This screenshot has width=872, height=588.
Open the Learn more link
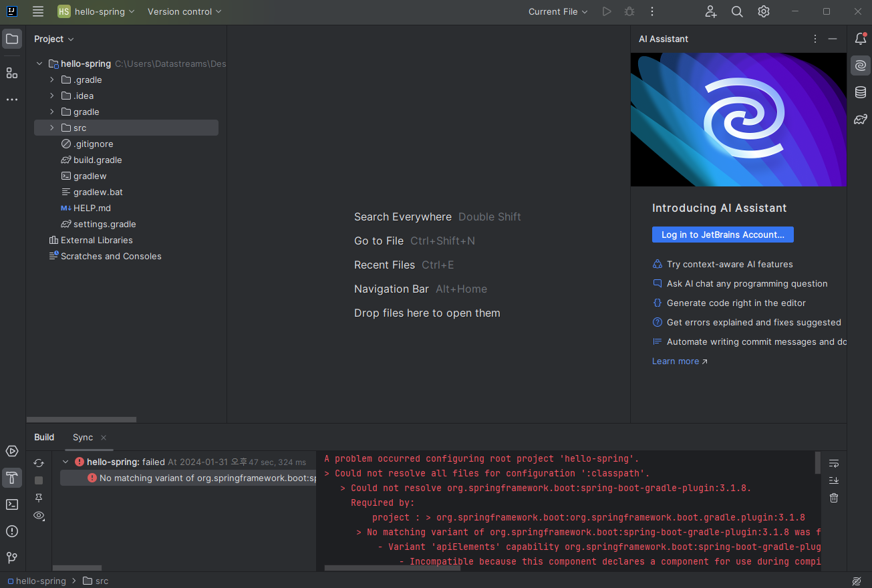coord(680,361)
